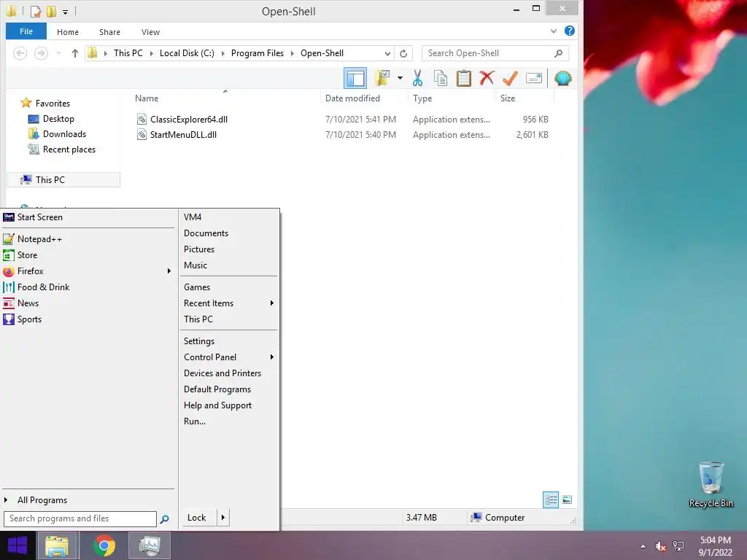
Task: Click the 'Search programs and files' box
Action: click(80, 518)
